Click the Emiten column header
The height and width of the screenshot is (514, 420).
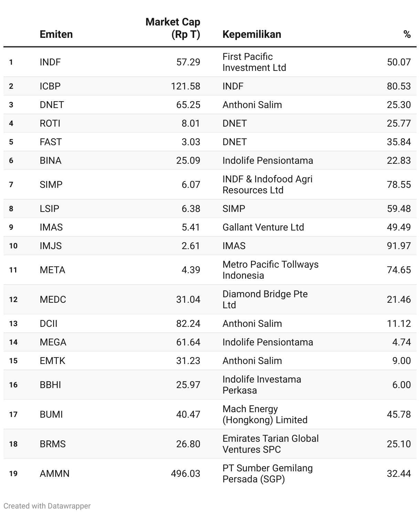click(56, 34)
